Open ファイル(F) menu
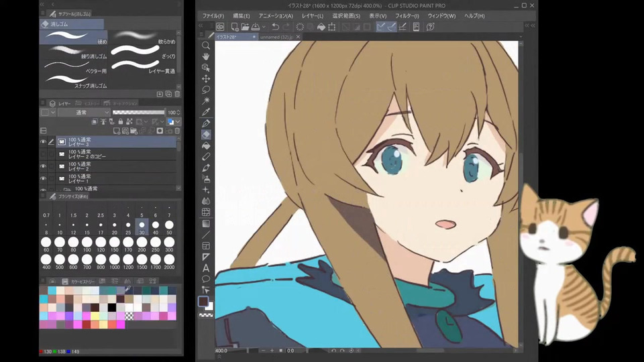Viewport: 644px width, 362px height. point(213,16)
